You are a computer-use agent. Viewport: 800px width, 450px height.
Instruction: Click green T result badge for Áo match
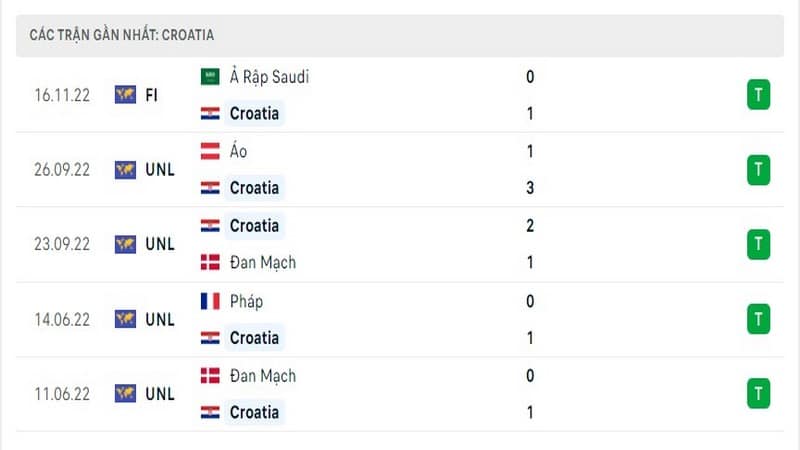758,169
